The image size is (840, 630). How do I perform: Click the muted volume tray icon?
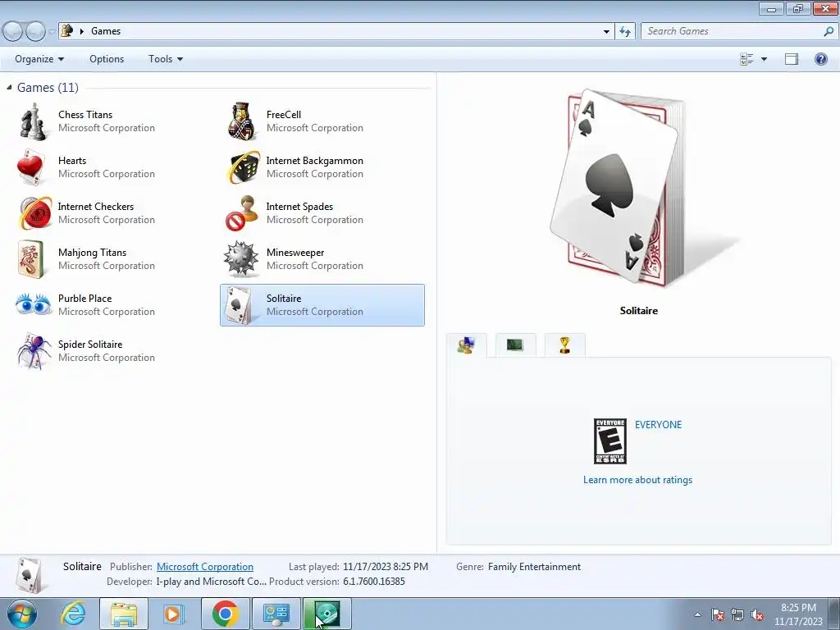point(757,614)
